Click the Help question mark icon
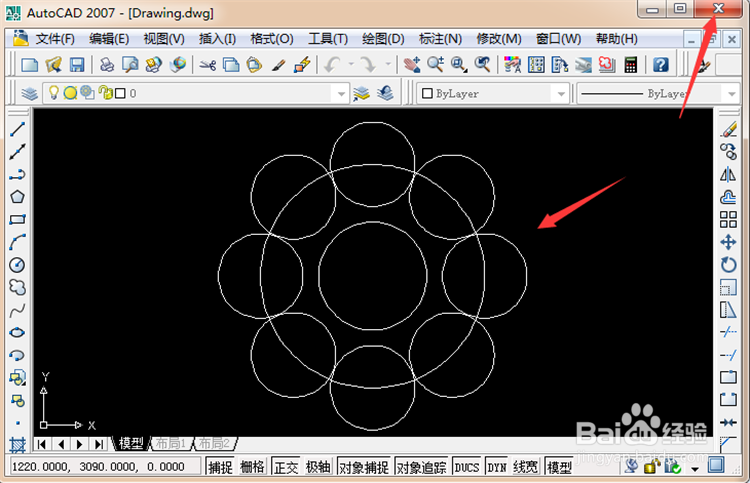This screenshot has width=750, height=483. coord(661,65)
